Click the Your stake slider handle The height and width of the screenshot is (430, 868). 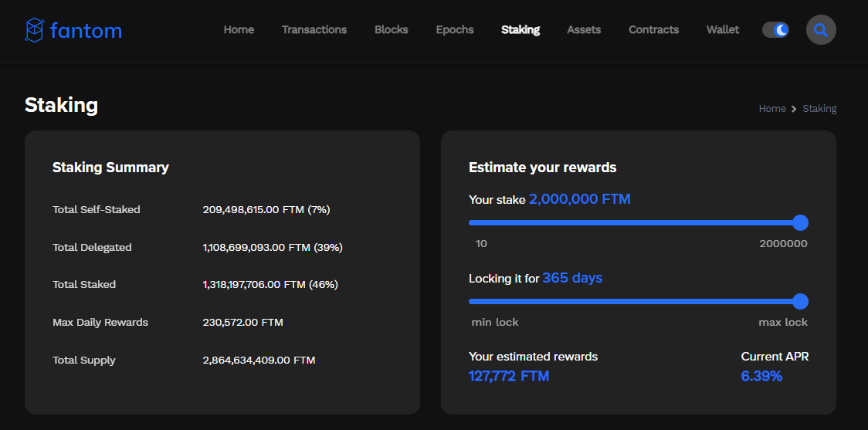click(801, 223)
